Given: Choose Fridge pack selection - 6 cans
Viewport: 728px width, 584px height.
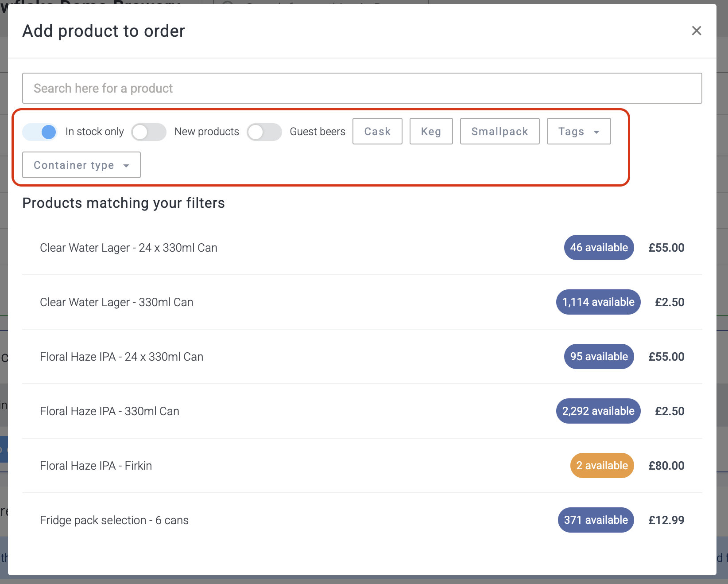Looking at the screenshot, I should 362,520.
